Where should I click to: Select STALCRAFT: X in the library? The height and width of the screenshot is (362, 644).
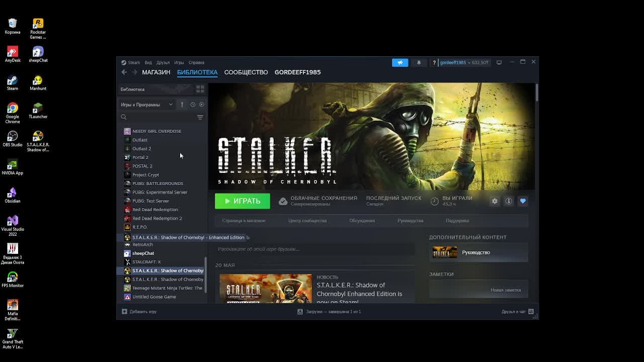pos(163,262)
